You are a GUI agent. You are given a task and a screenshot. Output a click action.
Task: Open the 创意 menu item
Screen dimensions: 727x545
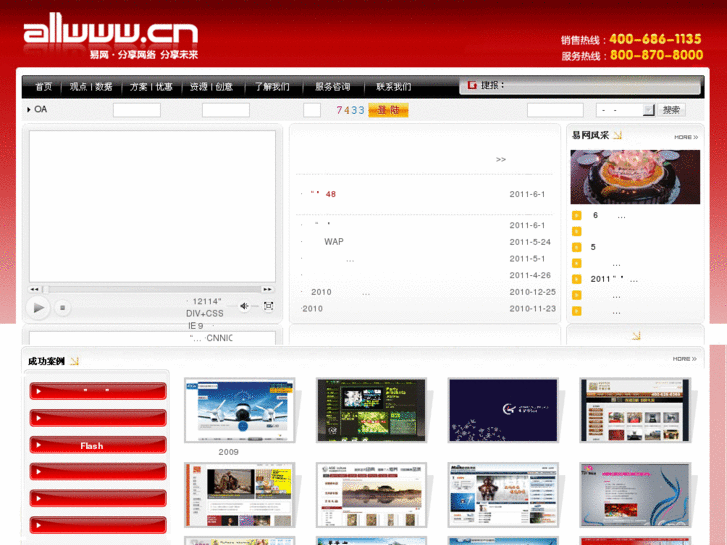[224, 87]
